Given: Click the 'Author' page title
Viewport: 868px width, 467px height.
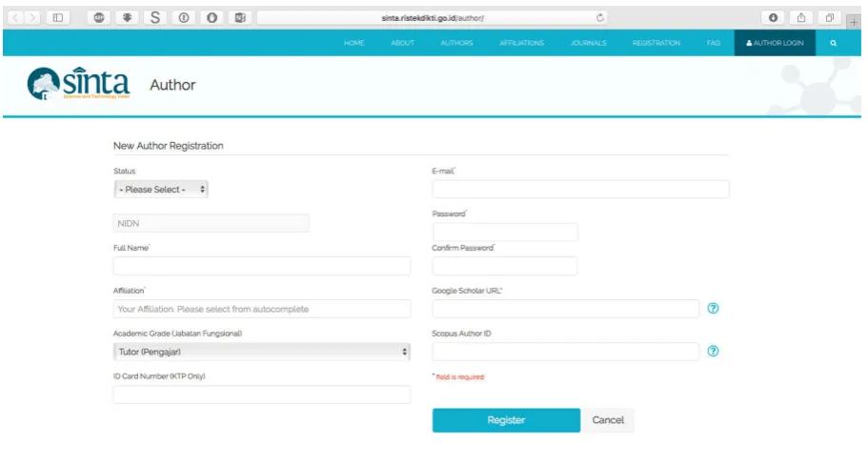Looking at the screenshot, I should pos(172,85).
